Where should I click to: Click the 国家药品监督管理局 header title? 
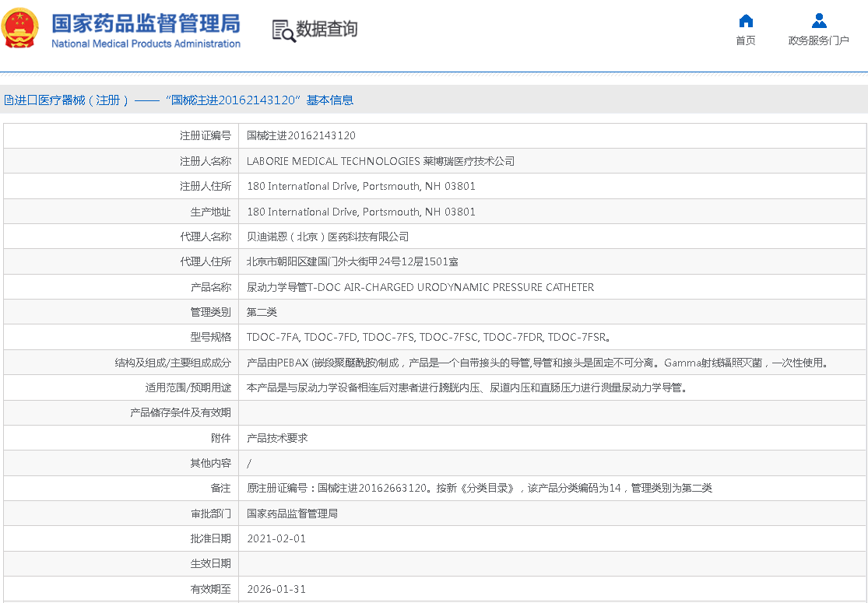pos(146,23)
